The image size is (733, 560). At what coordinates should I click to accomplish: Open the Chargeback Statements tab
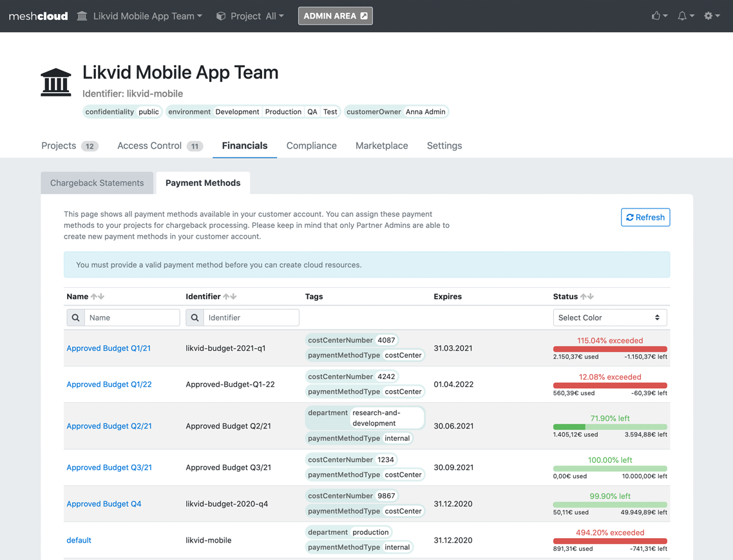point(97,183)
